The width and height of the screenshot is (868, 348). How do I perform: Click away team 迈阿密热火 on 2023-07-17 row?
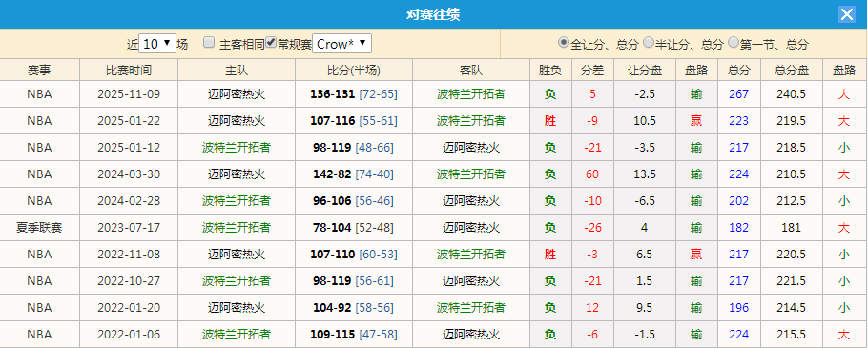point(471,227)
